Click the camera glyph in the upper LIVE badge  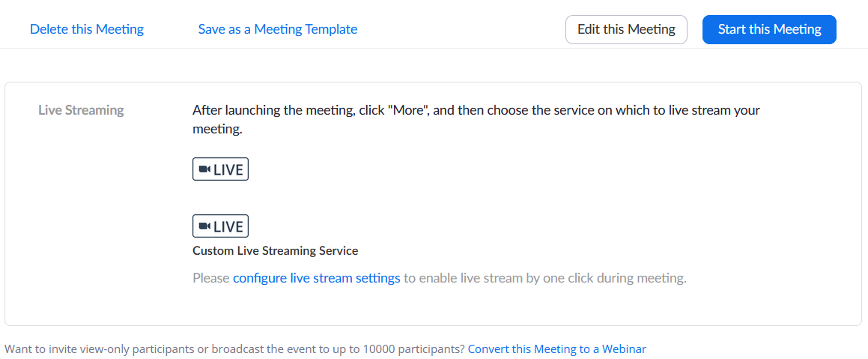coord(204,169)
